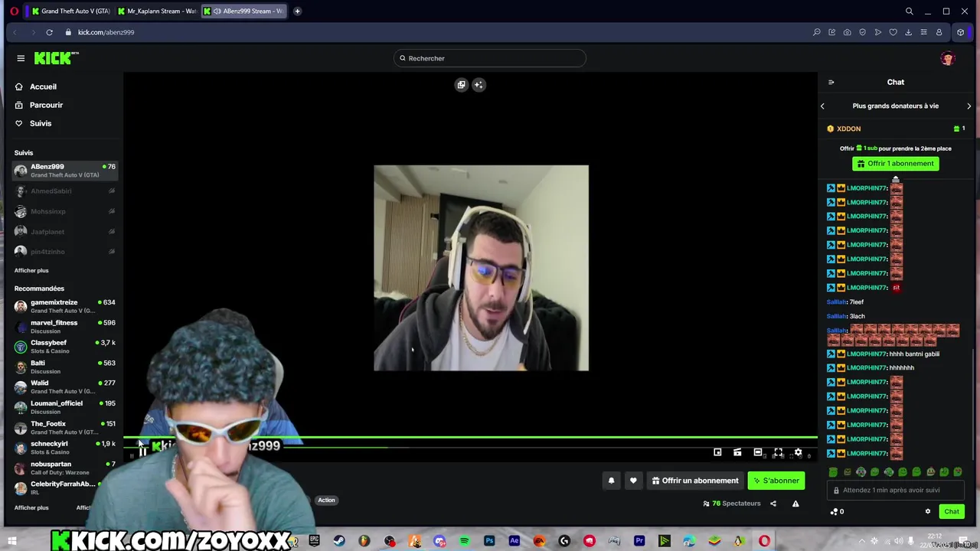
Task: Switch to ABenz999 Stream browser tab
Action: pyautogui.click(x=244, y=11)
